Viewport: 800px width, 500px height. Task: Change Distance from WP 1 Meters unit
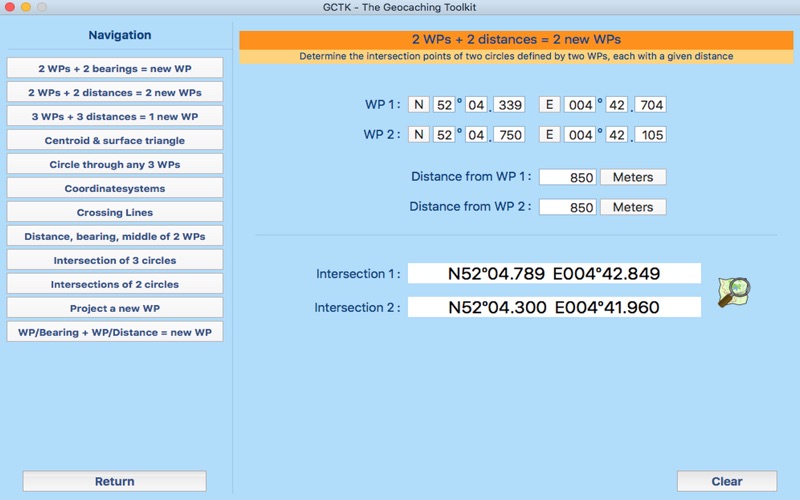[633, 177]
